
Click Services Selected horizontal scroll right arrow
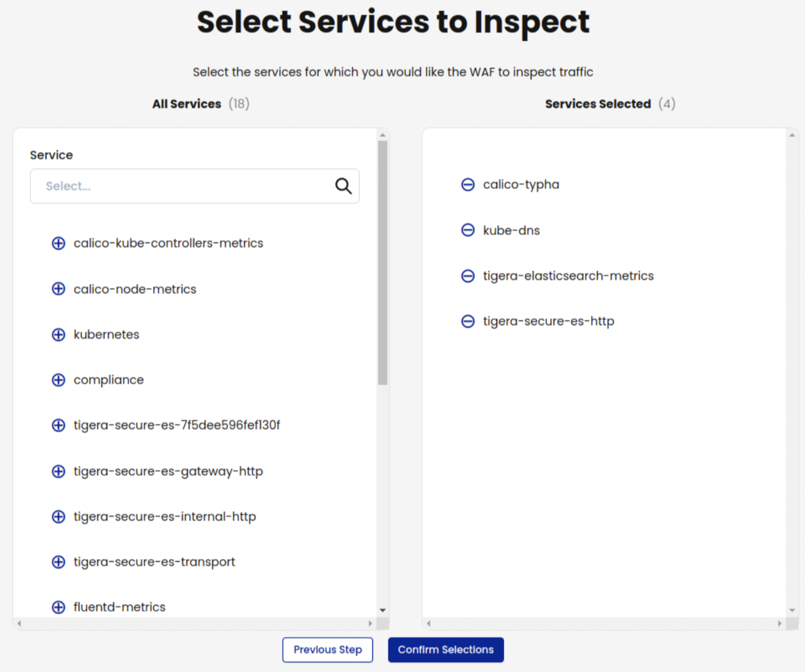[x=779, y=623]
